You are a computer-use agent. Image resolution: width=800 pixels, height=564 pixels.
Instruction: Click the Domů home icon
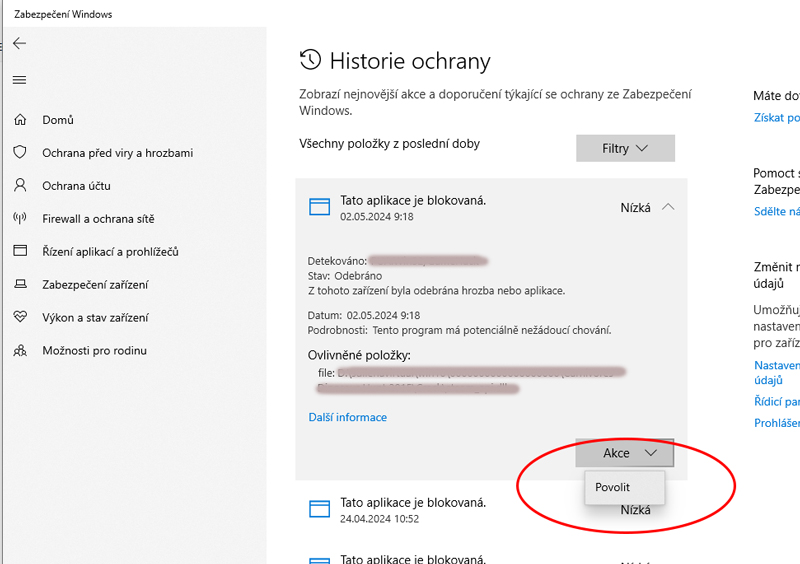tap(20, 119)
